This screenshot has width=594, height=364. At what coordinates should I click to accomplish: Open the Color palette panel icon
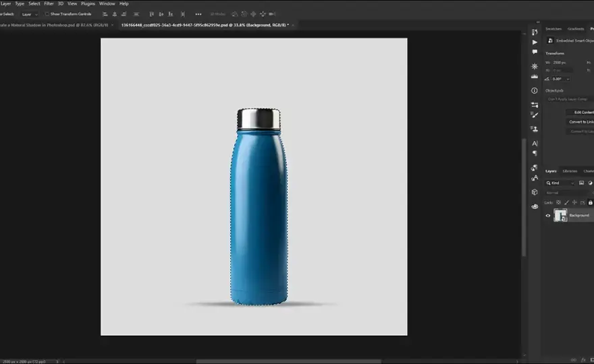click(535, 206)
